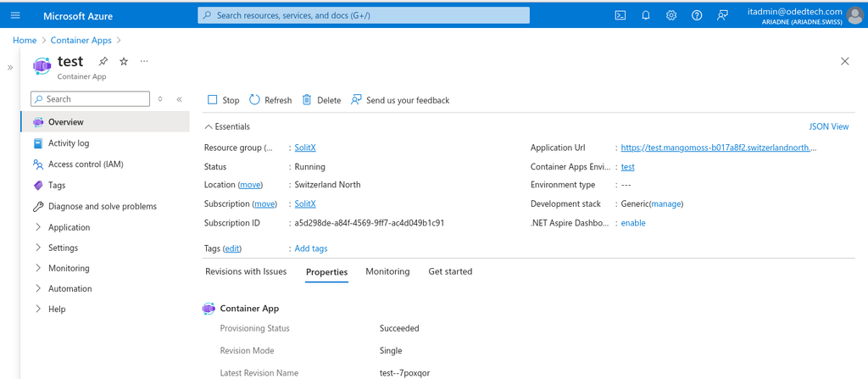Click Add tags link
The width and height of the screenshot is (868, 379).
coord(311,248)
